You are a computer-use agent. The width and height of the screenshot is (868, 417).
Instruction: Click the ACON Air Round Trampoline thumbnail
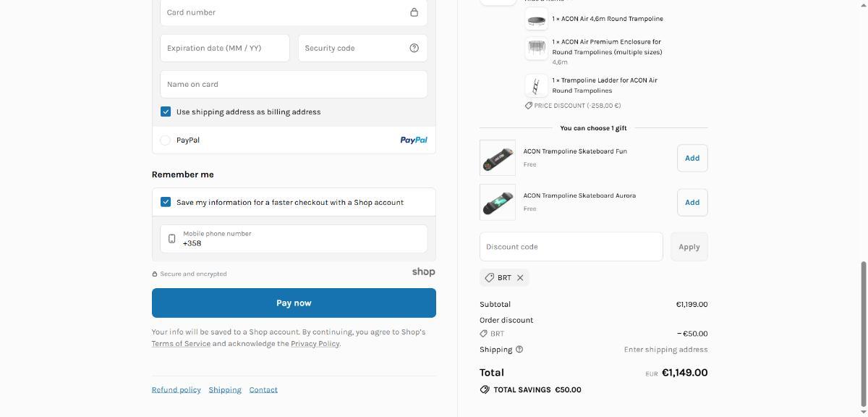(x=536, y=20)
